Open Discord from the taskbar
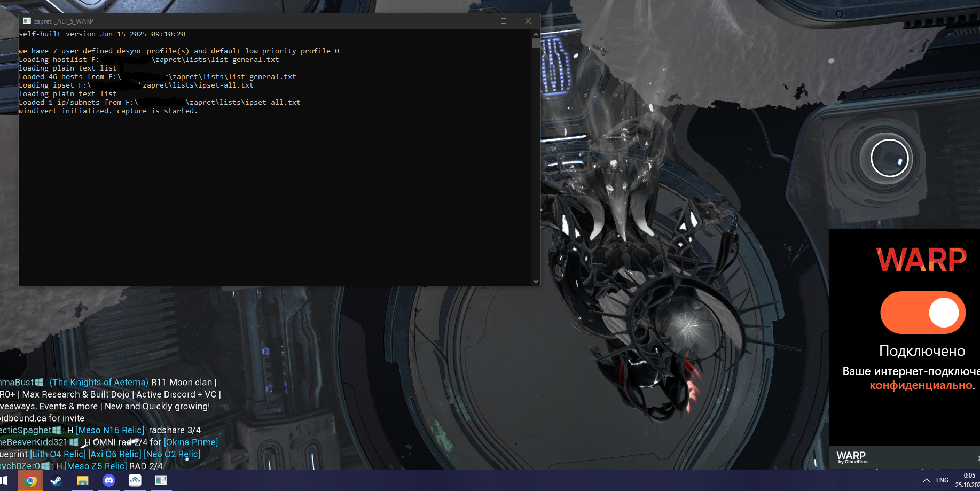980x491 pixels. [108, 480]
